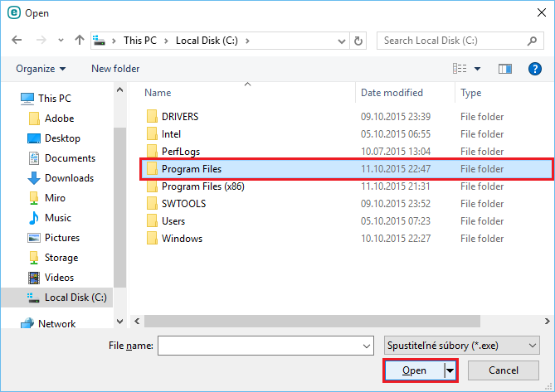Toggle the preview pane icon
The height and width of the screenshot is (392, 555).
tap(505, 69)
